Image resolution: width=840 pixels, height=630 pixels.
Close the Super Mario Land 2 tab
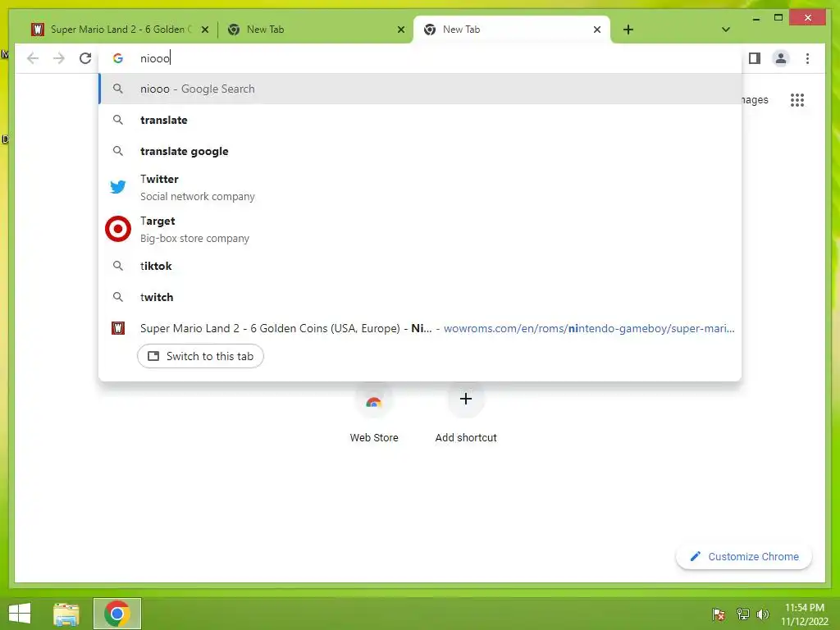click(204, 30)
